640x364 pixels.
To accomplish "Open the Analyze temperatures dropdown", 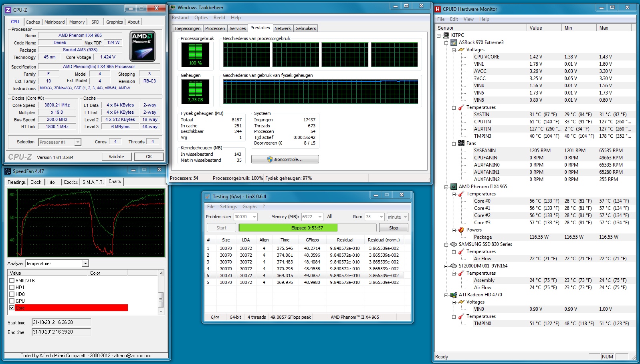I will click(85, 263).
